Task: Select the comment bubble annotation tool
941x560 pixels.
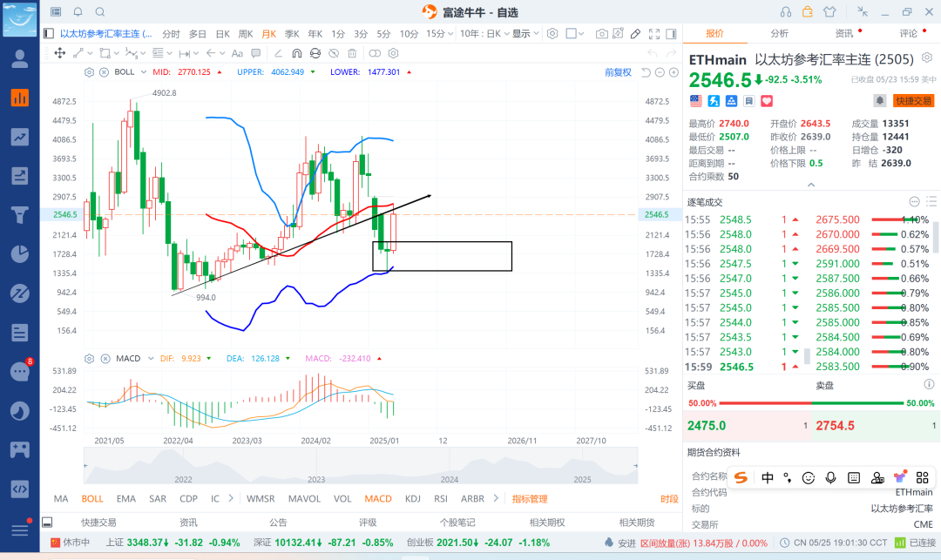Action: point(256,53)
